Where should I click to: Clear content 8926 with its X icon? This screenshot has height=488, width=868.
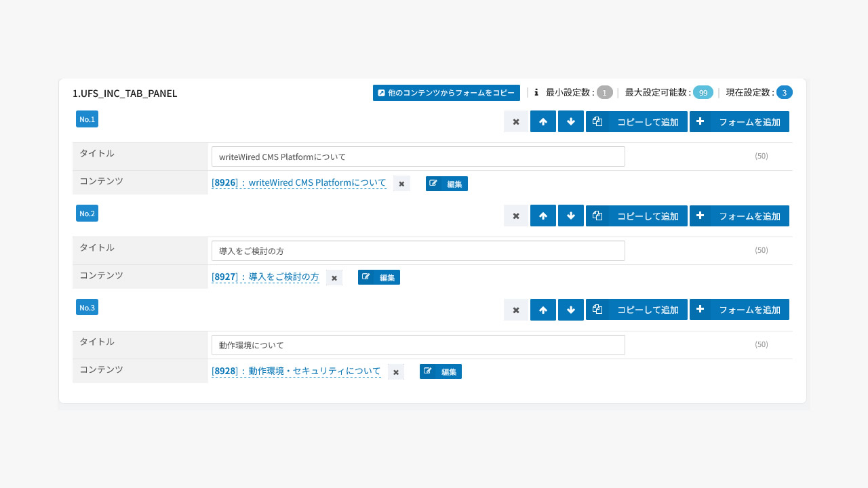401,184
